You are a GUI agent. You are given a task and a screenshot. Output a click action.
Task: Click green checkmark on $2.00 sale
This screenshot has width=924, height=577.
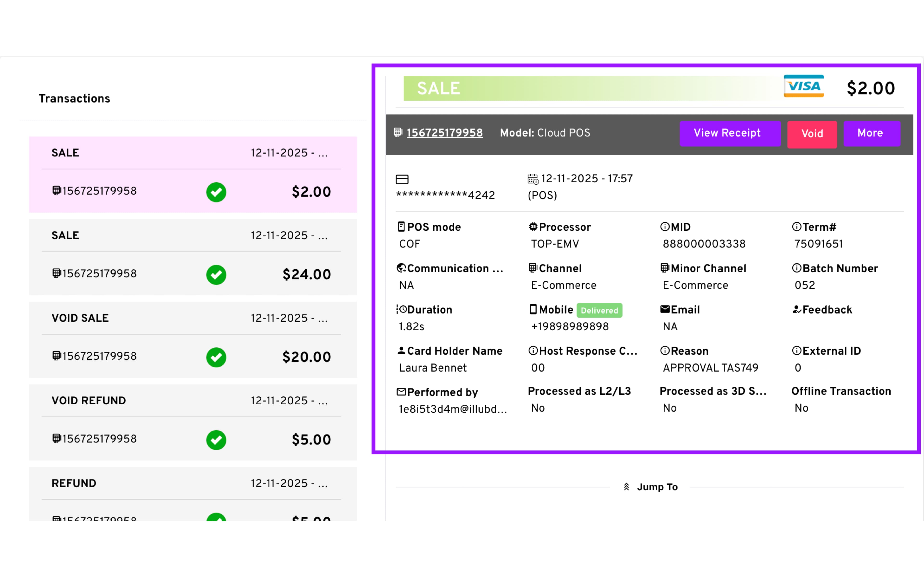coord(216,192)
